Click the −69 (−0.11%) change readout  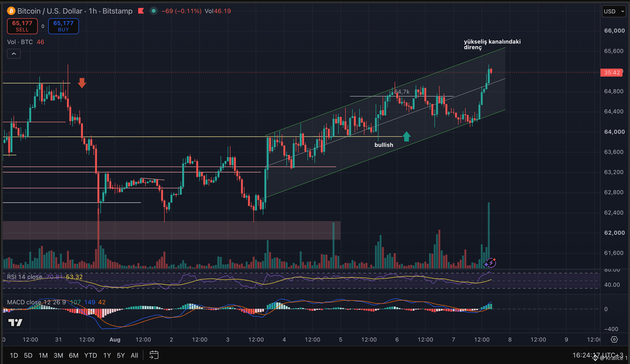[x=182, y=11]
